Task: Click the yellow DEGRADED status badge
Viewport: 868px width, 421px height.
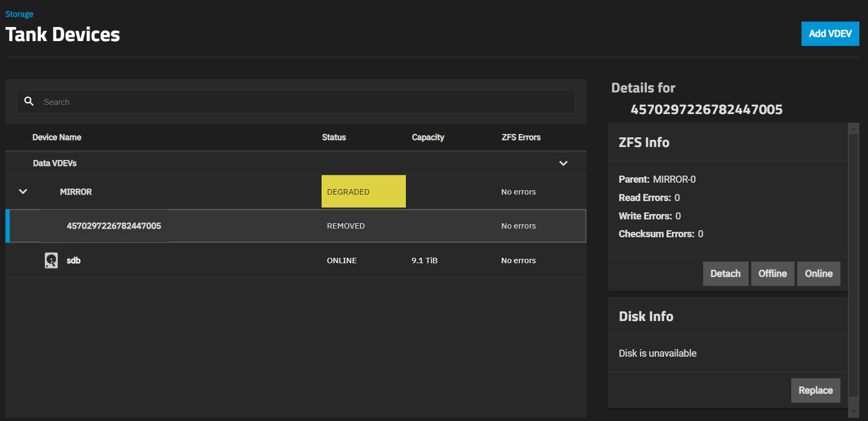Action: point(363,192)
